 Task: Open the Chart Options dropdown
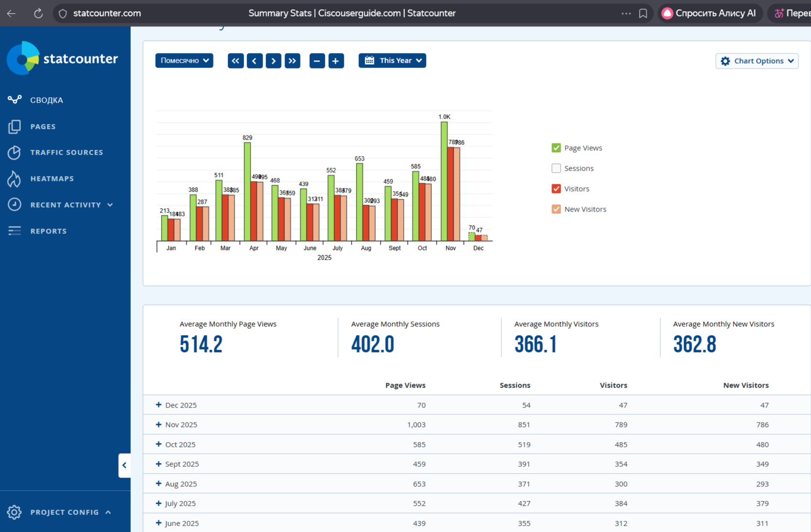757,61
